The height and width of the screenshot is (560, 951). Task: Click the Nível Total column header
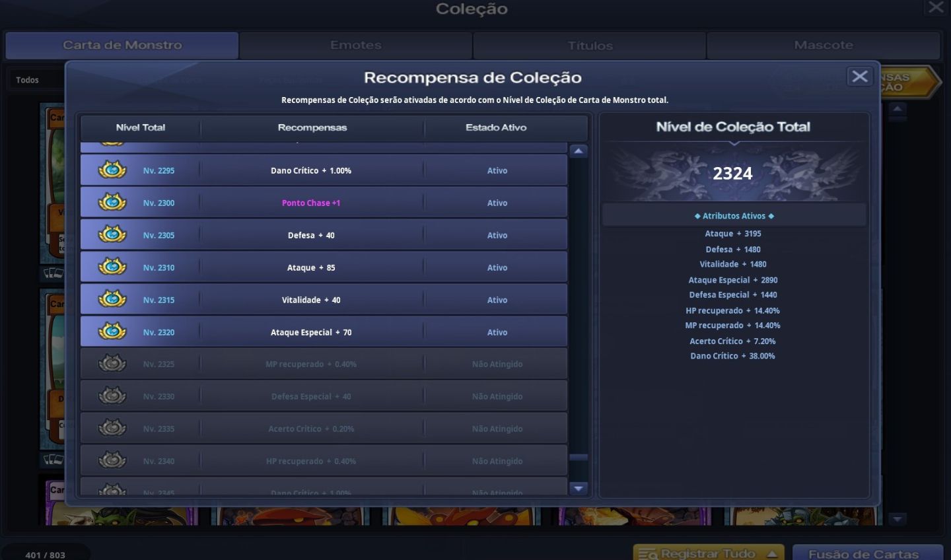[x=141, y=127]
